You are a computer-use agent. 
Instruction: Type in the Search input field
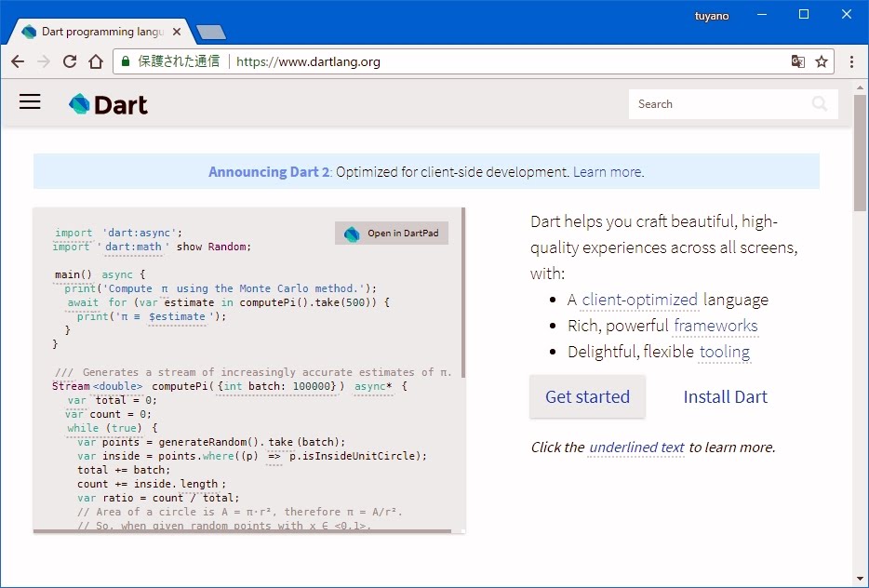click(x=716, y=104)
